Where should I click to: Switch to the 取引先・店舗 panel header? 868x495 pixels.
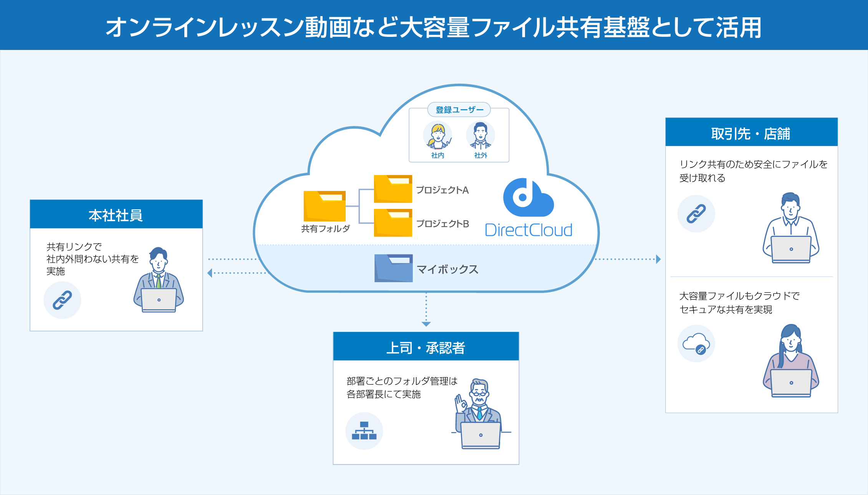pos(752,132)
